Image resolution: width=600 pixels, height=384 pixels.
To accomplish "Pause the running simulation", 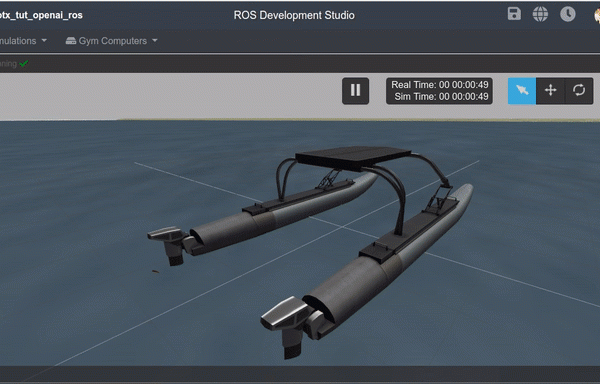I will [x=355, y=91].
